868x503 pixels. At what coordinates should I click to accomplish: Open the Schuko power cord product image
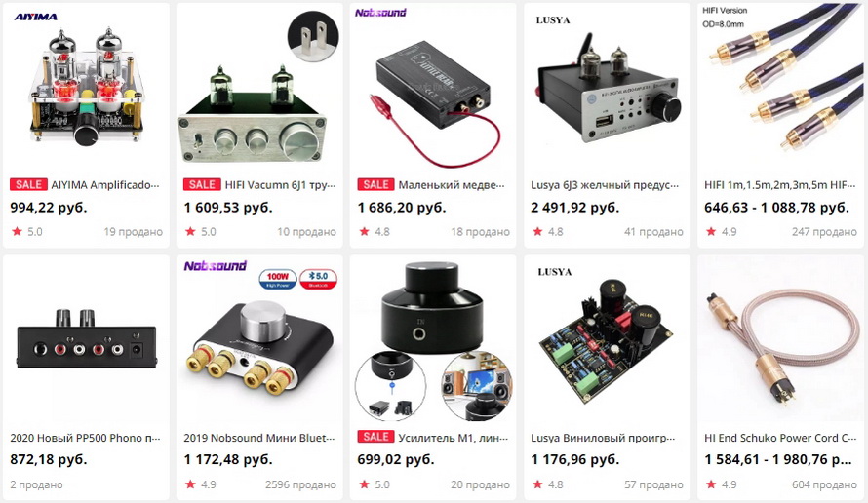(x=780, y=340)
